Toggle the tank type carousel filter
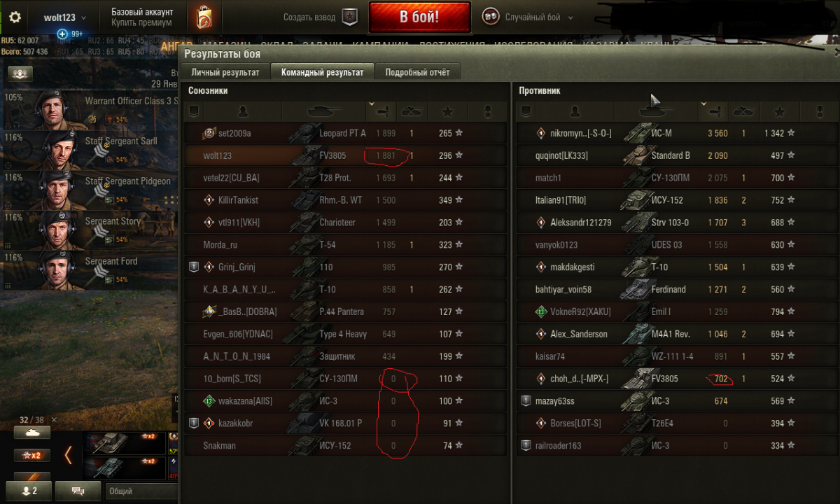The image size is (840, 504). [31, 433]
